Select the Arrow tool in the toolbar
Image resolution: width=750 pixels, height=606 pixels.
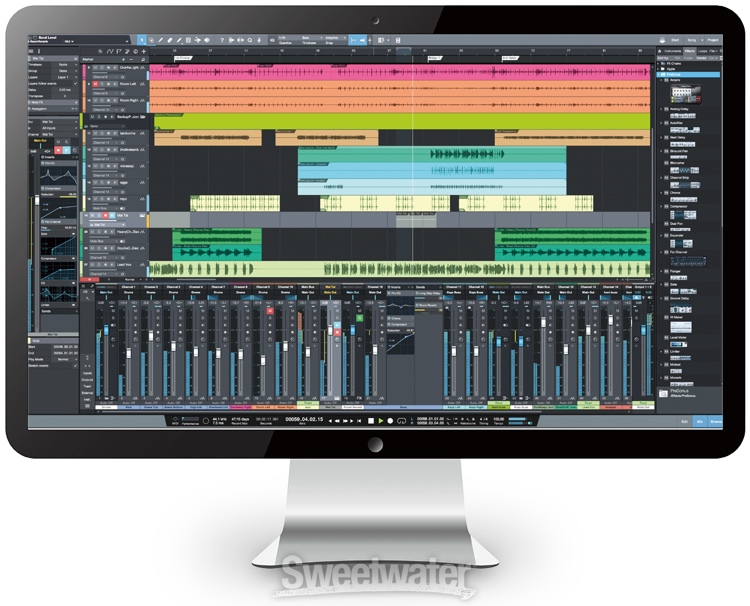143,40
